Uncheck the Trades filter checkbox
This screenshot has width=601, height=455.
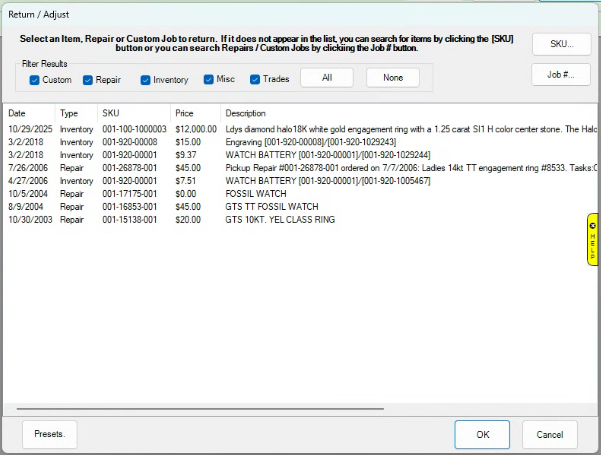tap(255, 79)
